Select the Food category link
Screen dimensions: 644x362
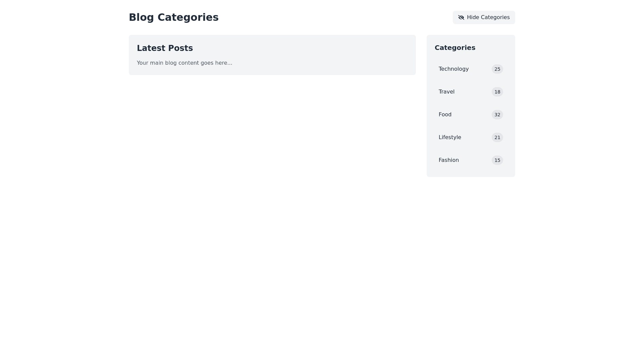[x=445, y=115]
